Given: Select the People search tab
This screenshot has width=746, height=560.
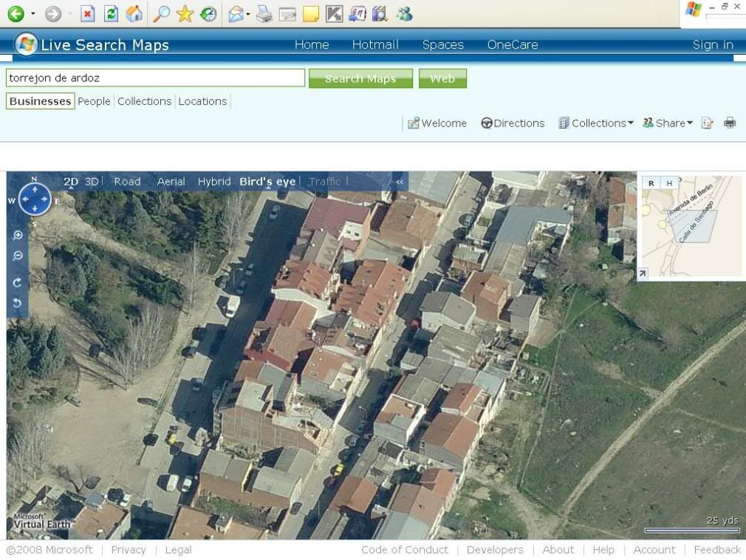Looking at the screenshot, I should 94,101.
